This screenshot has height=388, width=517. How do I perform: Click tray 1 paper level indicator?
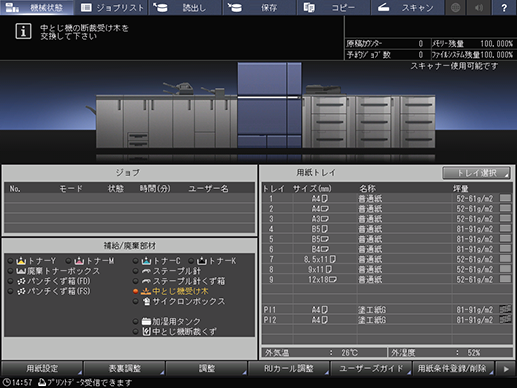tap(505, 198)
